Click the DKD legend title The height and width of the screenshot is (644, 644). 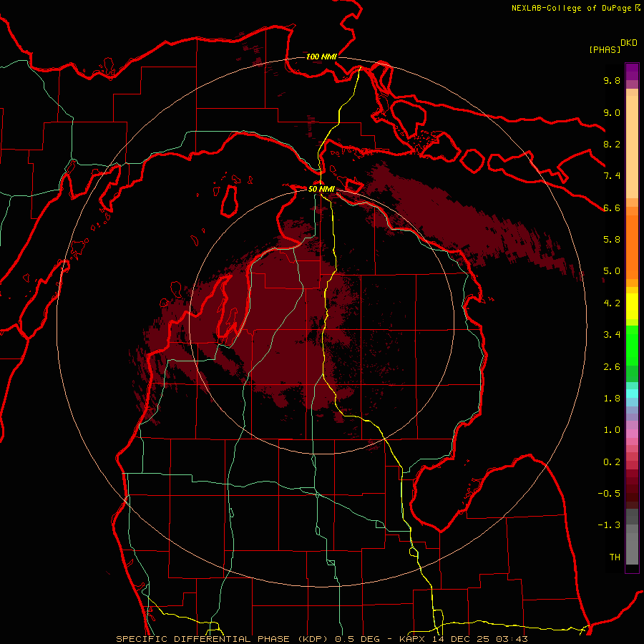629,43
